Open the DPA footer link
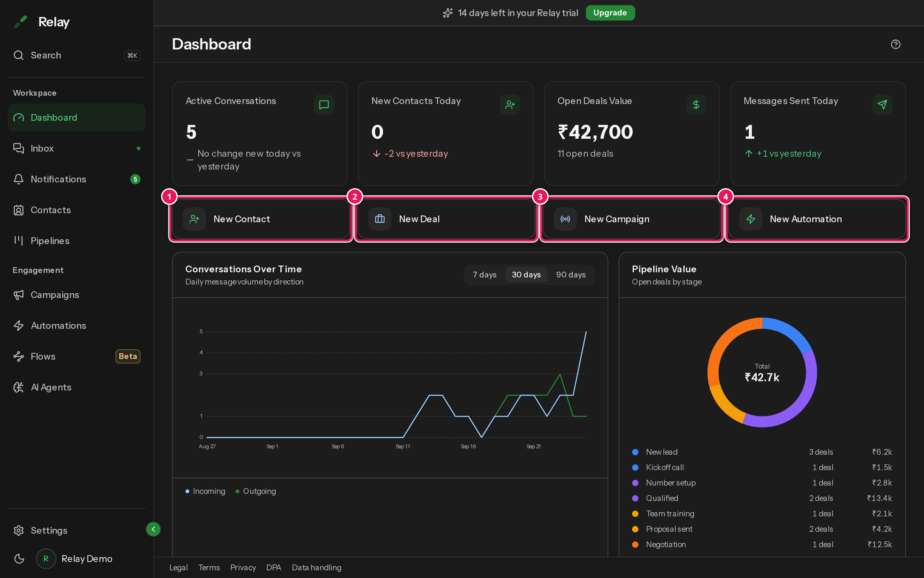 (274, 568)
